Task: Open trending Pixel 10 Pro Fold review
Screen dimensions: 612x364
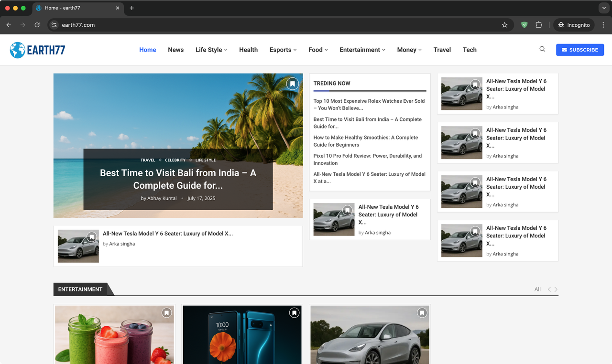Action: coord(368,159)
